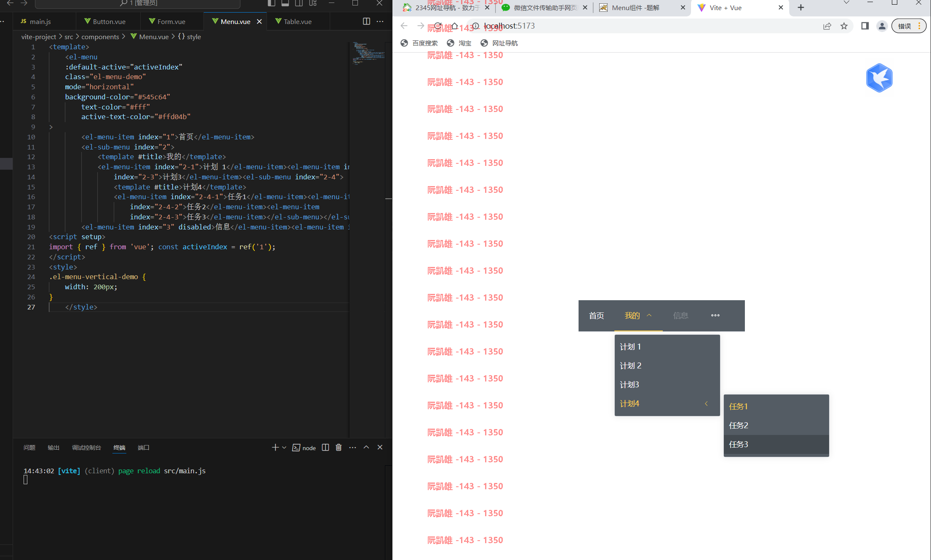The image size is (931, 560).
Task: Open 网址导航 bookmark
Action: click(499, 43)
